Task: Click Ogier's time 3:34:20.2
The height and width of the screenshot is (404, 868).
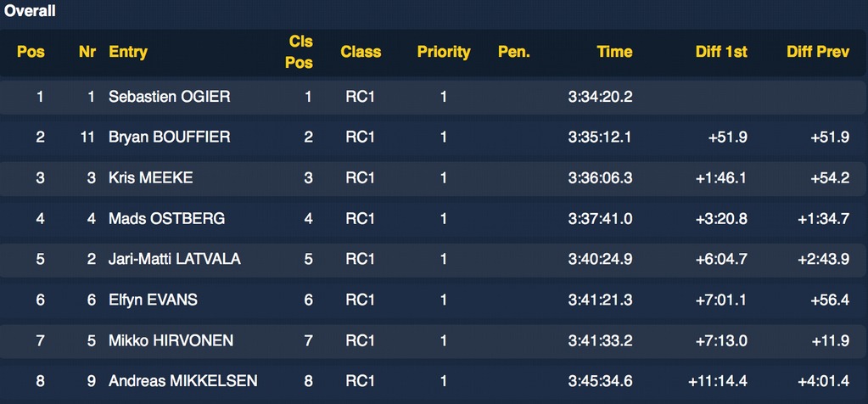Action: point(600,97)
